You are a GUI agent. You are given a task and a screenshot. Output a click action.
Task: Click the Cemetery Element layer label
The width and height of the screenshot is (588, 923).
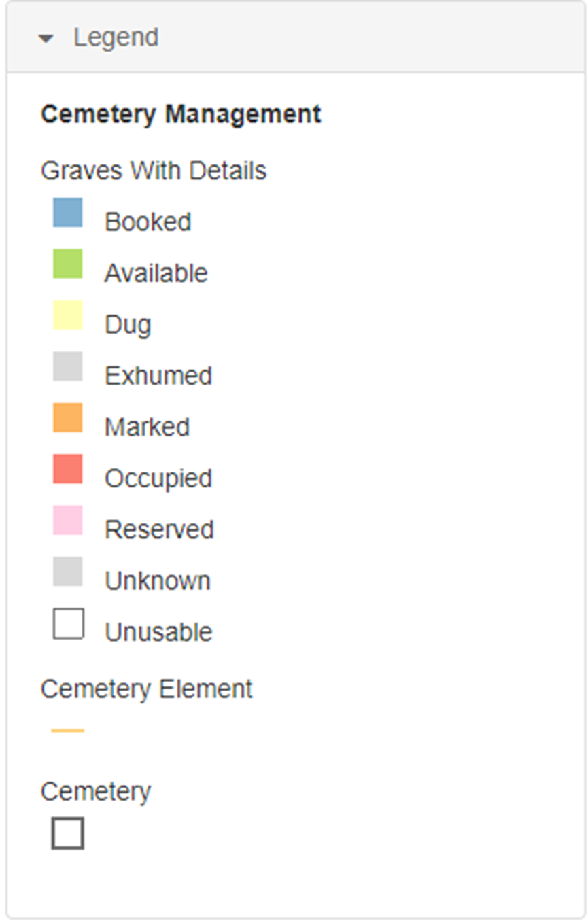click(146, 689)
